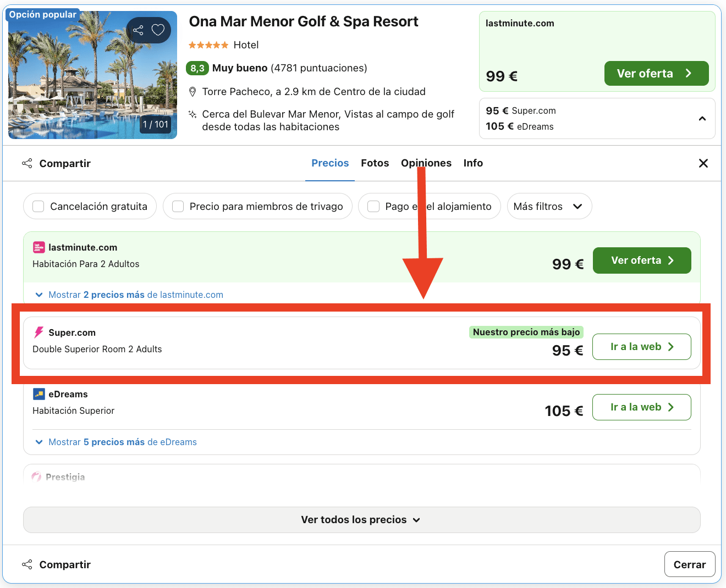
Task: Click the top Compartir link
Action: point(65,163)
